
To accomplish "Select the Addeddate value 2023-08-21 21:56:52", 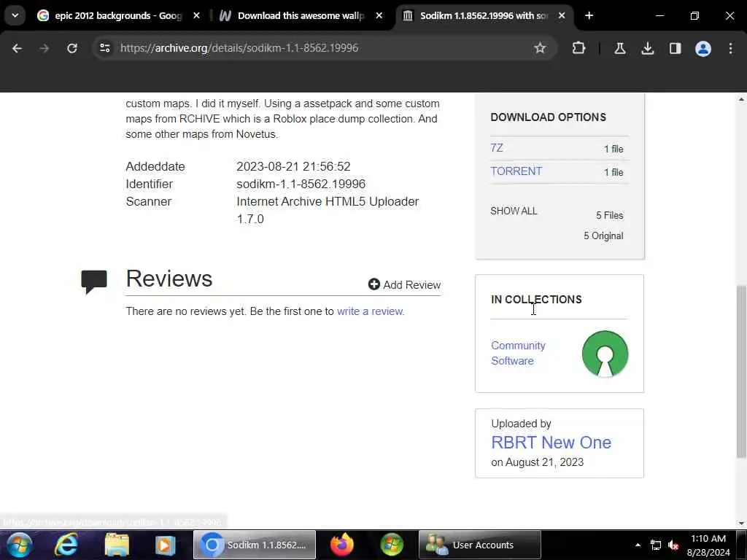I will 293,166.
